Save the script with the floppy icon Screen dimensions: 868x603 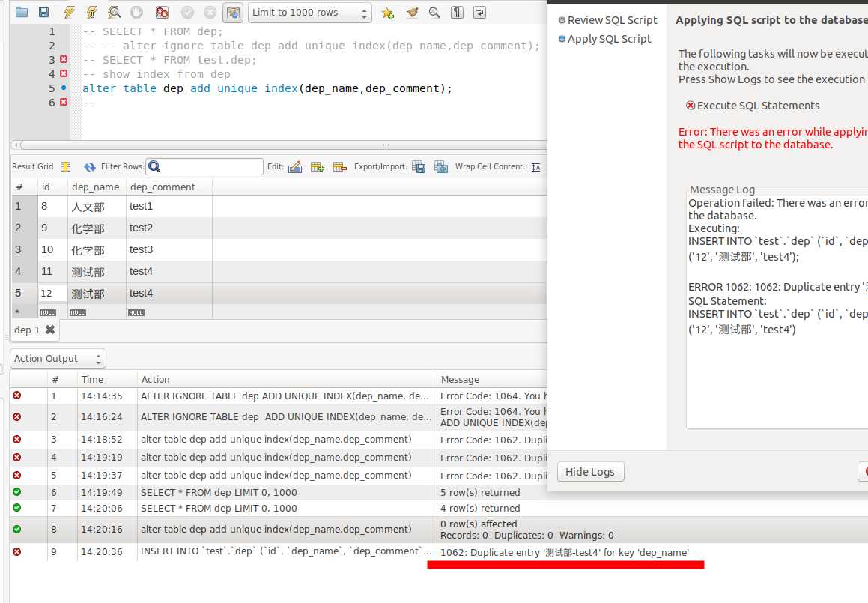pyautogui.click(x=43, y=12)
